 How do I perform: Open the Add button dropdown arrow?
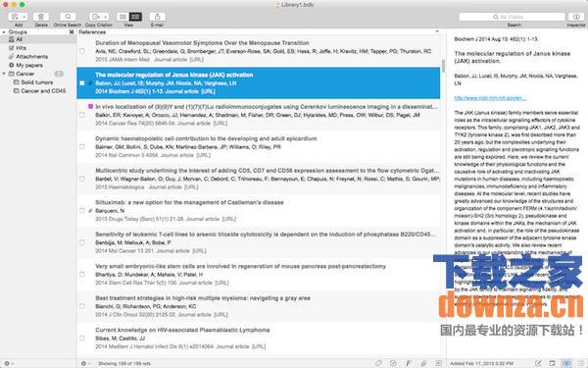pyautogui.click(x=24, y=17)
